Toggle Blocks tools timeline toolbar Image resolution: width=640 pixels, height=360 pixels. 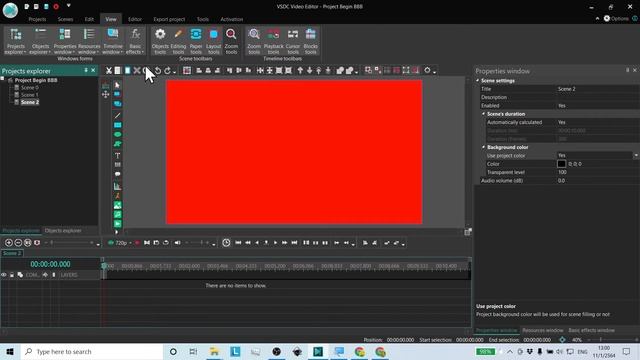click(311, 41)
